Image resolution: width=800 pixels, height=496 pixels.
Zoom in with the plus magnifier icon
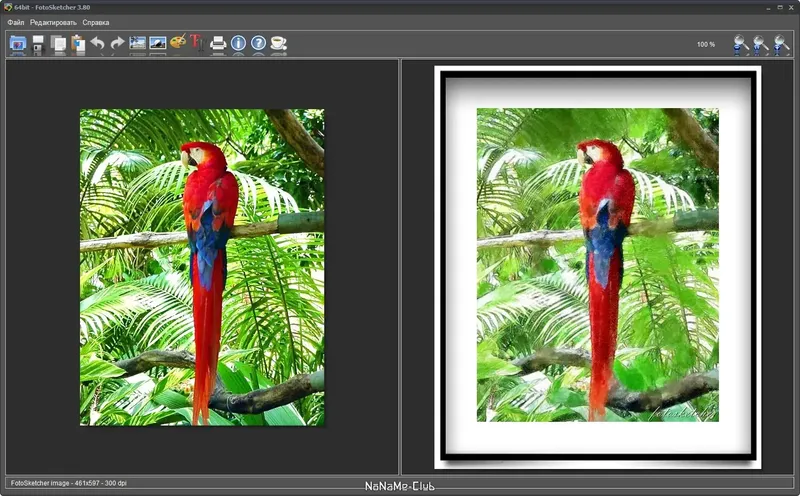coord(781,44)
